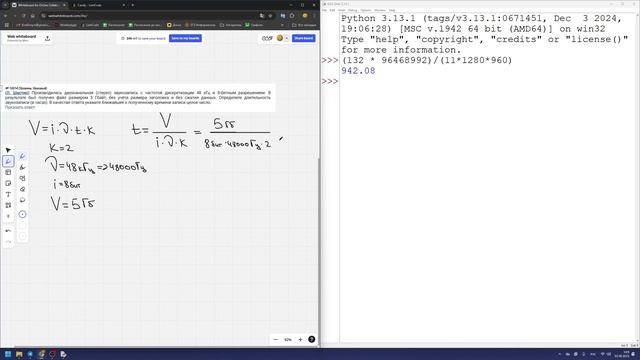640x360 pixels.
Task: Open the IDLE Python taskbar icon
Action: 64,354
